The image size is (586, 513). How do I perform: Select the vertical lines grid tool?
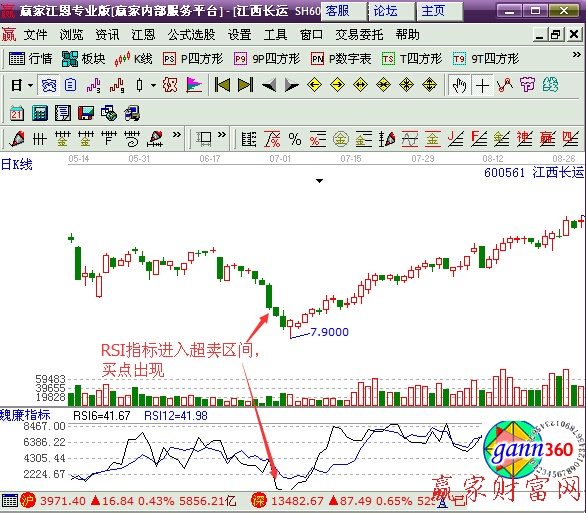click(x=40, y=139)
